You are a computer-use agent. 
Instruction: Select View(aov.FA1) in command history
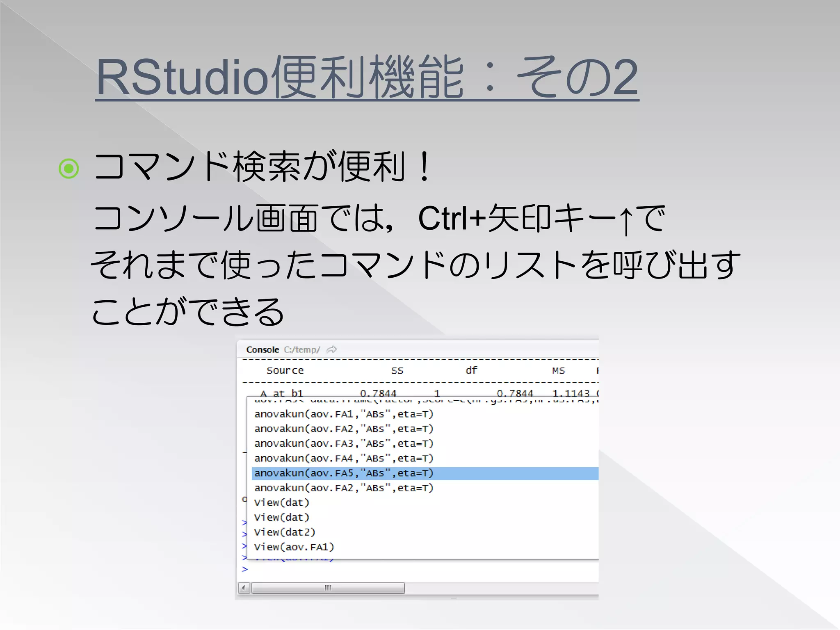(x=294, y=547)
